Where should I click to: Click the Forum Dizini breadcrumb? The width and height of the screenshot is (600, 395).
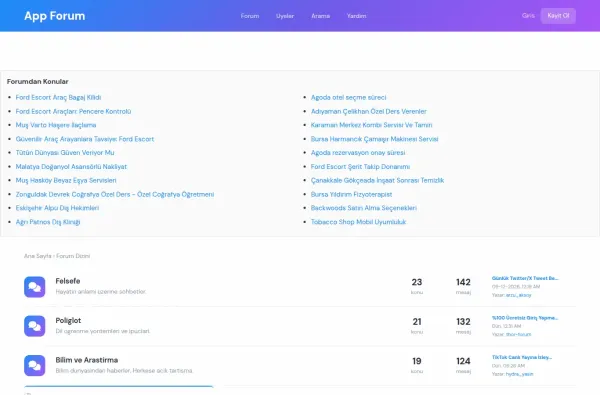coord(73,256)
